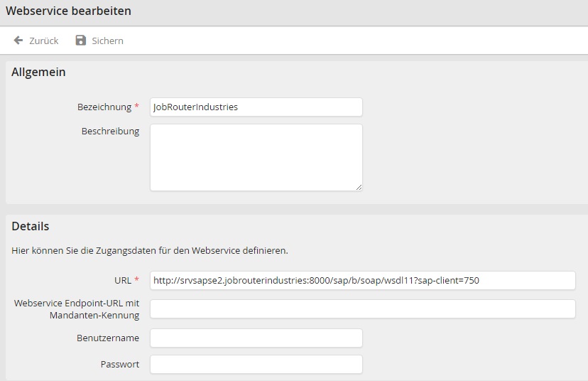Click into the Passwort field
Viewport: 588px width, 381px height.
click(x=256, y=364)
